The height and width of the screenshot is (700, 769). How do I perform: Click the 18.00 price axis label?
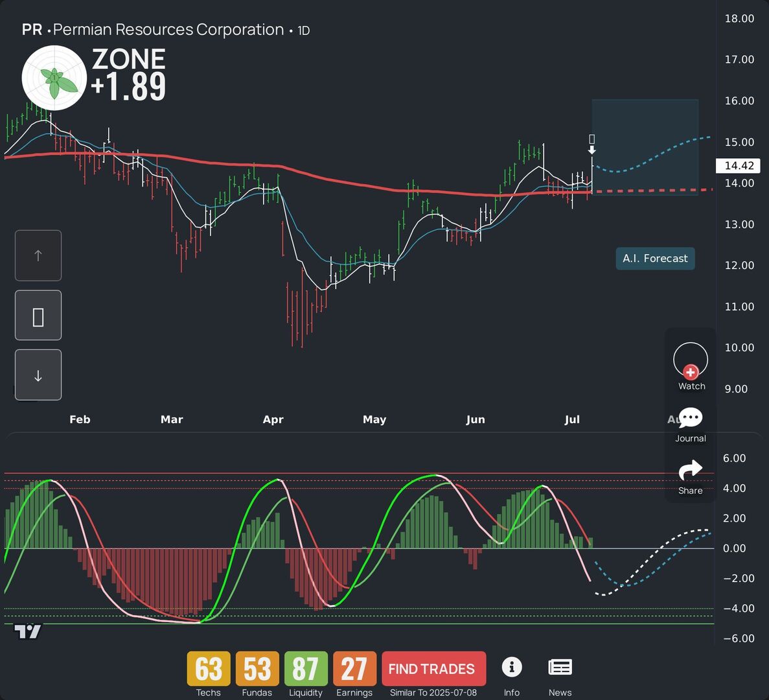click(739, 19)
